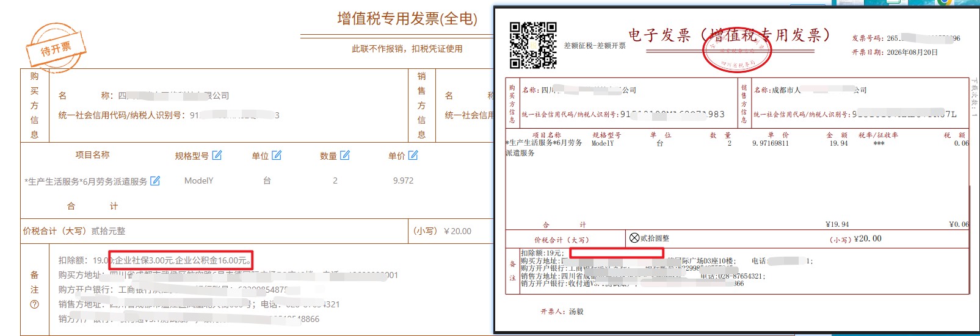The width and height of the screenshot is (980, 336).
Task: Click the 税率/征收率 column header on invoice
Action: [x=878, y=135]
